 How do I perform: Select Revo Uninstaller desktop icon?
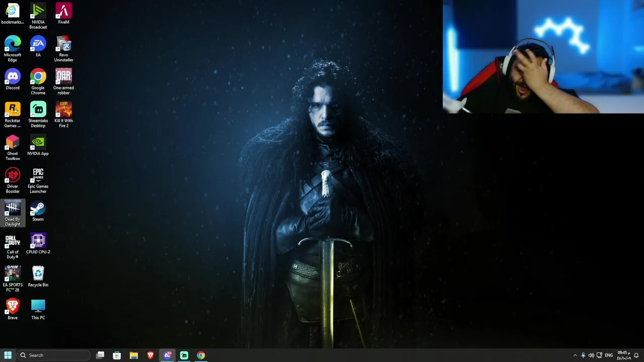pyautogui.click(x=63, y=49)
